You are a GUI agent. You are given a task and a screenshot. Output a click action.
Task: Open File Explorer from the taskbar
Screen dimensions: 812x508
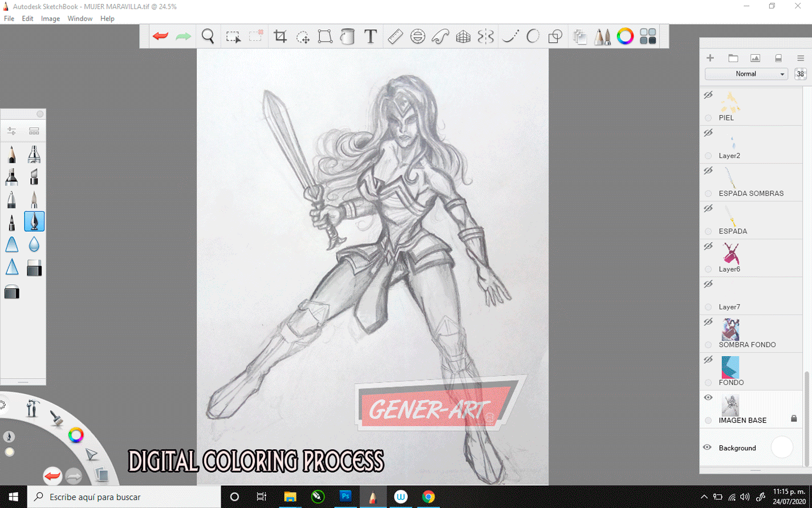click(x=290, y=497)
